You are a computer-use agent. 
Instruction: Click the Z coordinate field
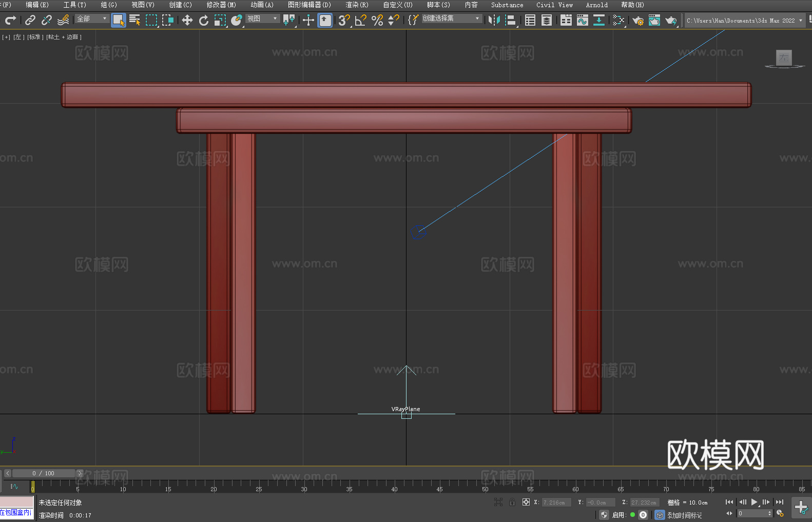(644, 502)
